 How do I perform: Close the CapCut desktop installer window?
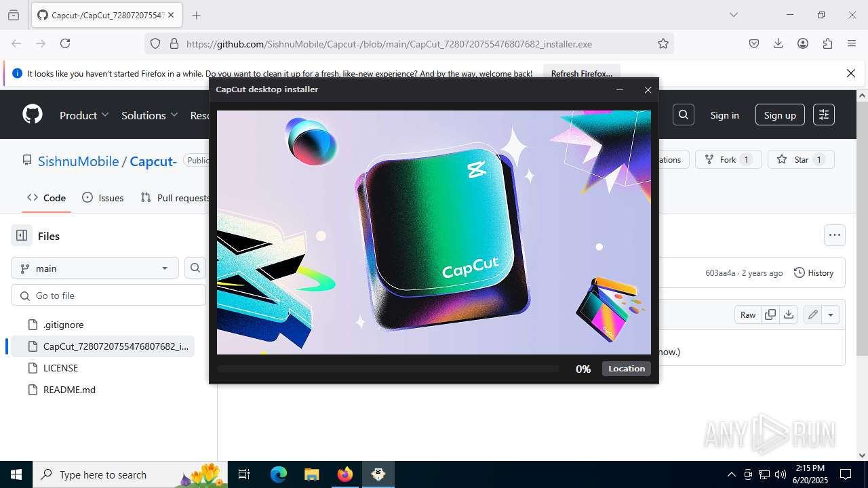click(x=648, y=89)
